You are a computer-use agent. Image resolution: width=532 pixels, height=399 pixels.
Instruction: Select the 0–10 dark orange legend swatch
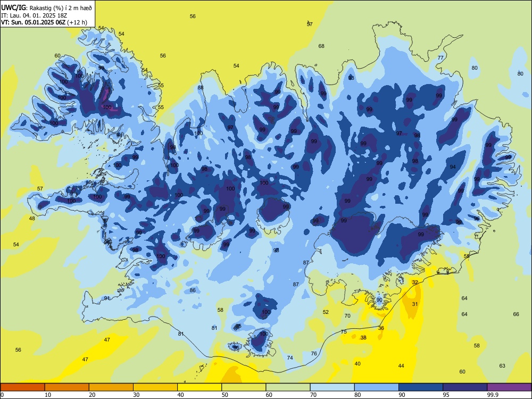point(22,387)
